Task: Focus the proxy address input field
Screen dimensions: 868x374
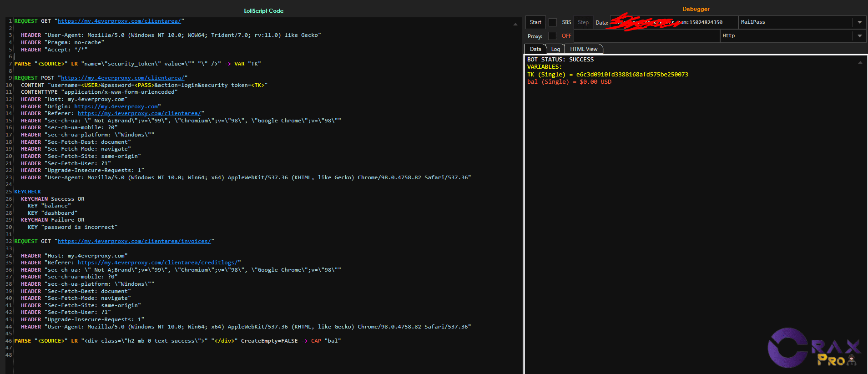Action: [646, 36]
